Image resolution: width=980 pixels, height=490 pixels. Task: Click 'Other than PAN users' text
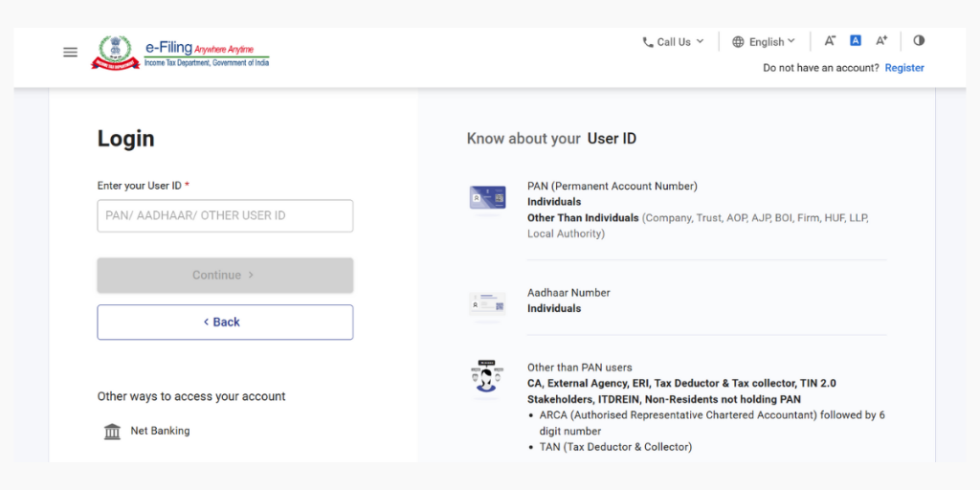[579, 367]
